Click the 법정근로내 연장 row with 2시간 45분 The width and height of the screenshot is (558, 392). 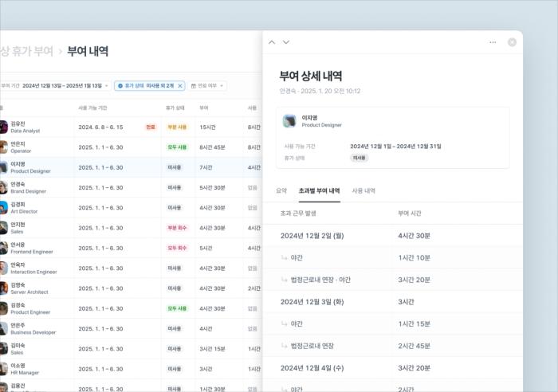point(392,346)
